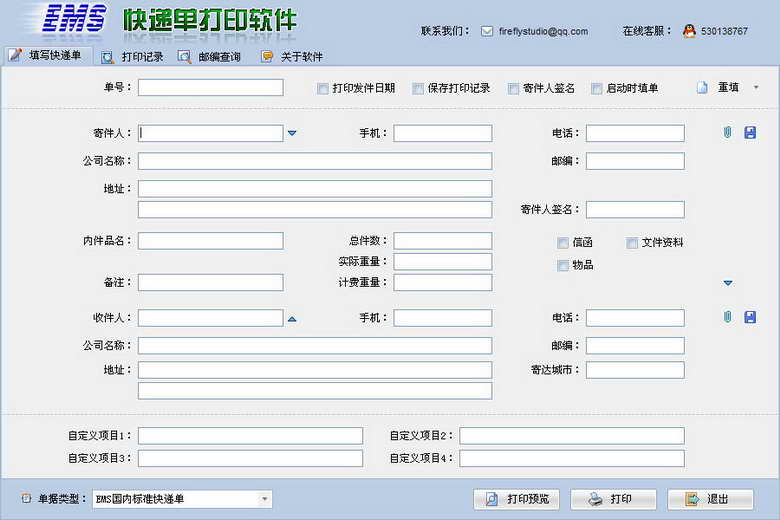Click the 打印 button
The image size is (780, 520).
click(x=613, y=499)
